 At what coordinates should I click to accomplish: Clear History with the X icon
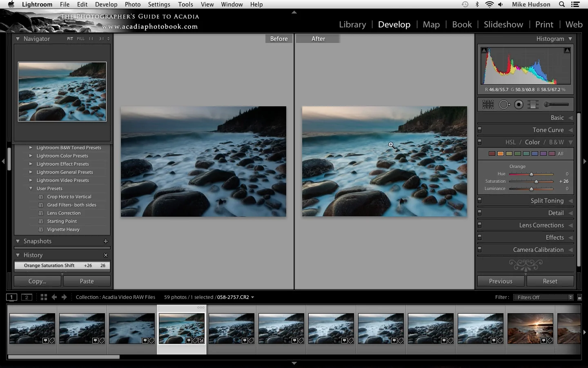click(x=106, y=255)
